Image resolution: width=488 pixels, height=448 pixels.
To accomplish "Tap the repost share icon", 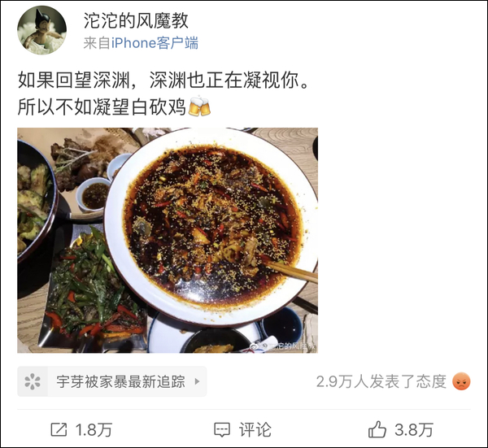I will [59, 429].
